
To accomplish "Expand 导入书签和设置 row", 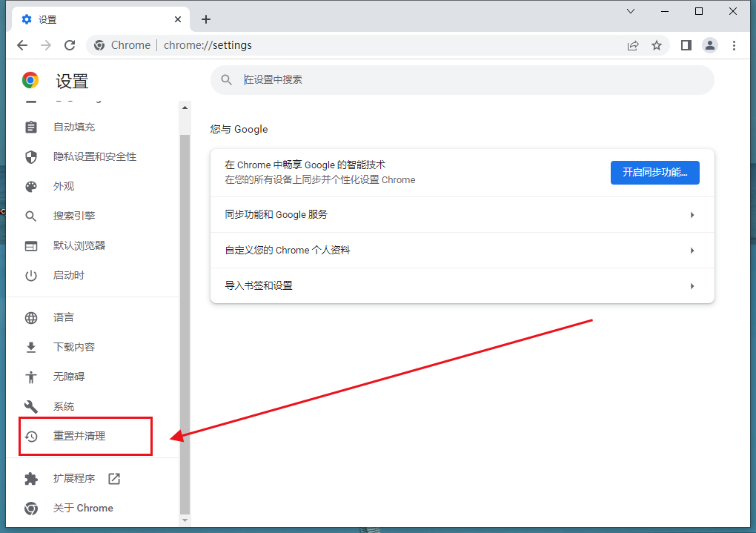I will 462,286.
